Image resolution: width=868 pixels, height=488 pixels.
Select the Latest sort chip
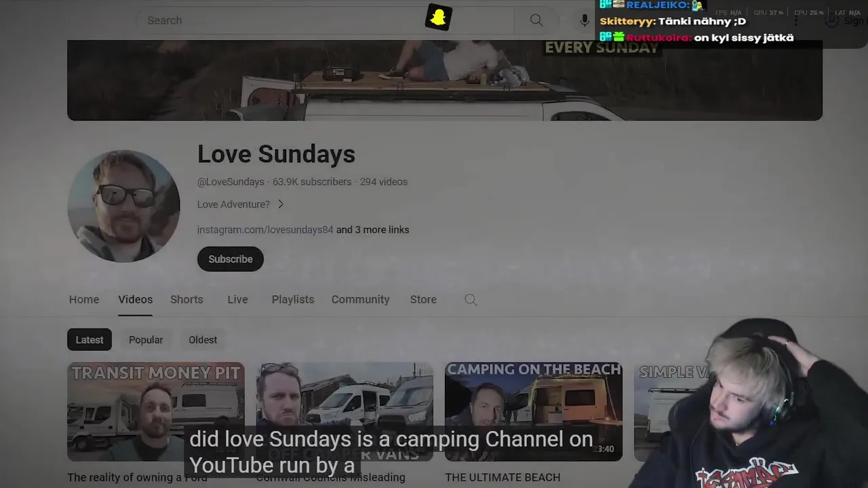click(89, 340)
